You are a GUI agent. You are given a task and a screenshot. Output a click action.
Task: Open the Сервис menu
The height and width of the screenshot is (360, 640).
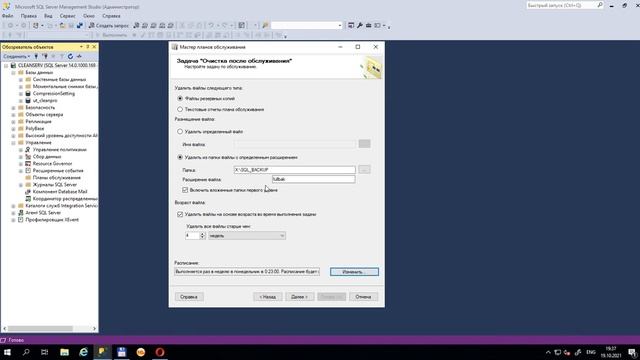point(67,16)
